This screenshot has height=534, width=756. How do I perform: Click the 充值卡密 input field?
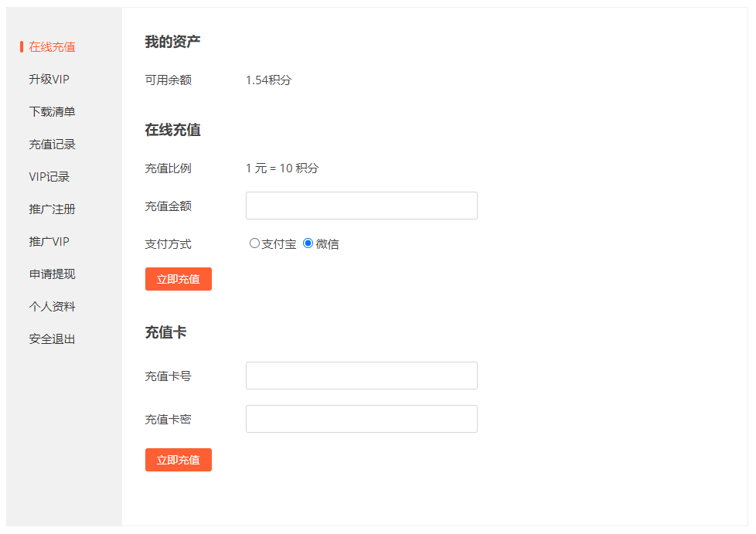[361, 418]
